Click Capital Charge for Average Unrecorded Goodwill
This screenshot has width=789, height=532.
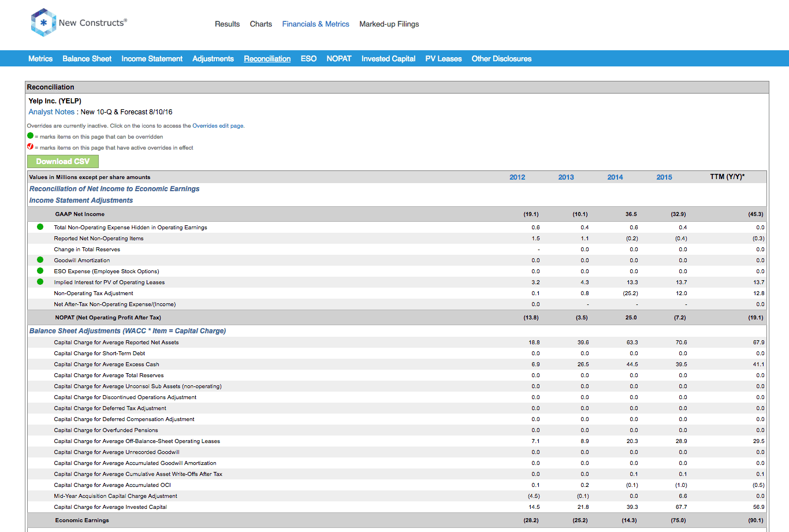[117, 452]
